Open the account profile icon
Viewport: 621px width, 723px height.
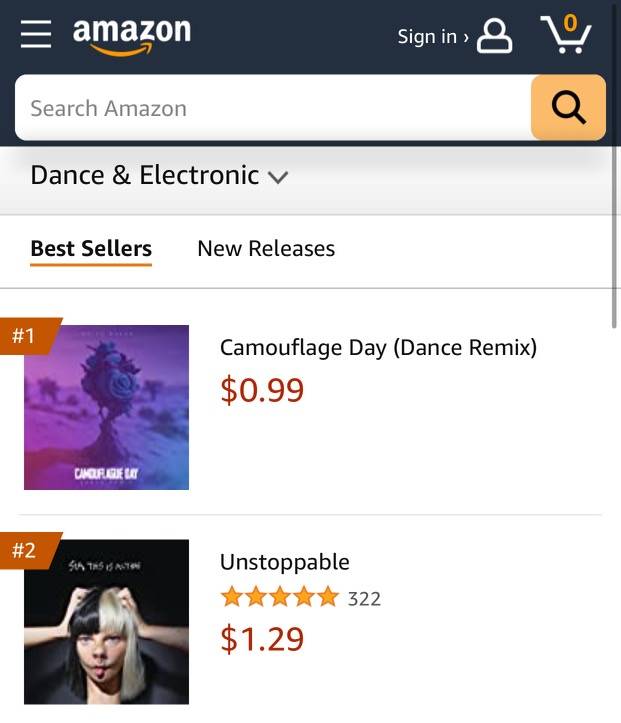[x=494, y=36]
